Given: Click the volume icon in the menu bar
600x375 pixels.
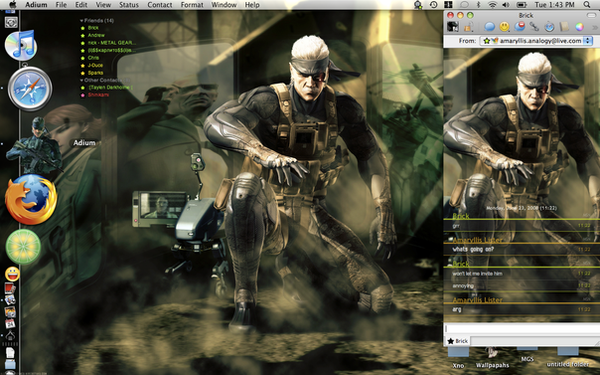Looking at the screenshot, I should click(x=505, y=5).
